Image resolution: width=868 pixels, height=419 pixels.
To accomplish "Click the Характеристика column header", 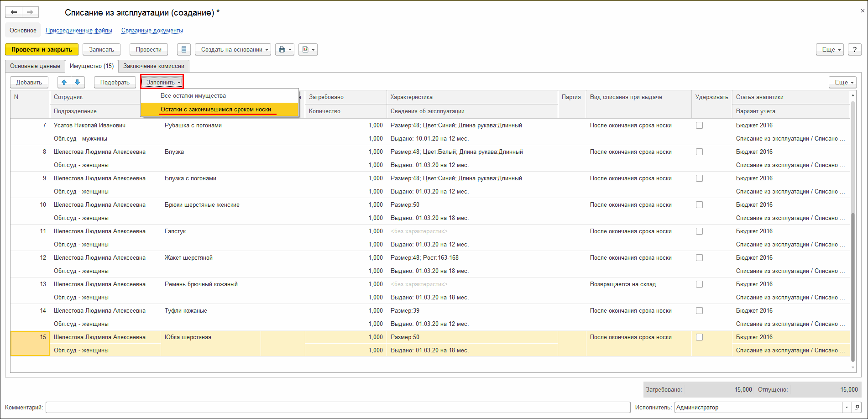I will [x=472, y=97].
